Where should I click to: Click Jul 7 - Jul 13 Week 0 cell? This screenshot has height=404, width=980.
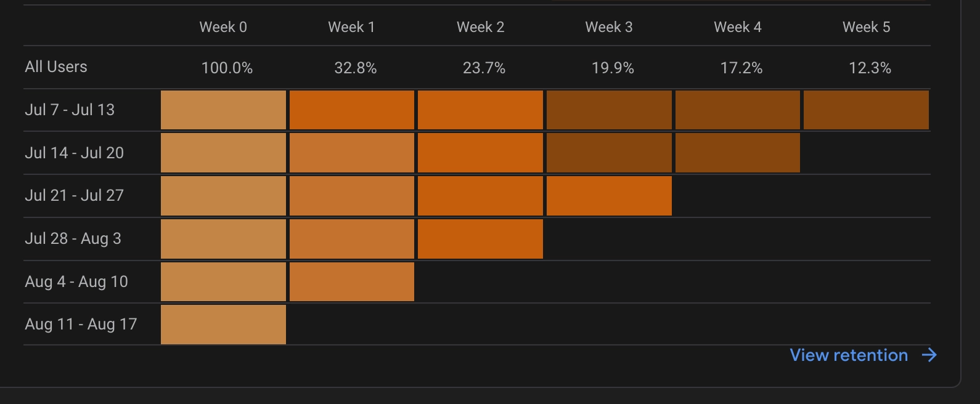click(223, 110)
